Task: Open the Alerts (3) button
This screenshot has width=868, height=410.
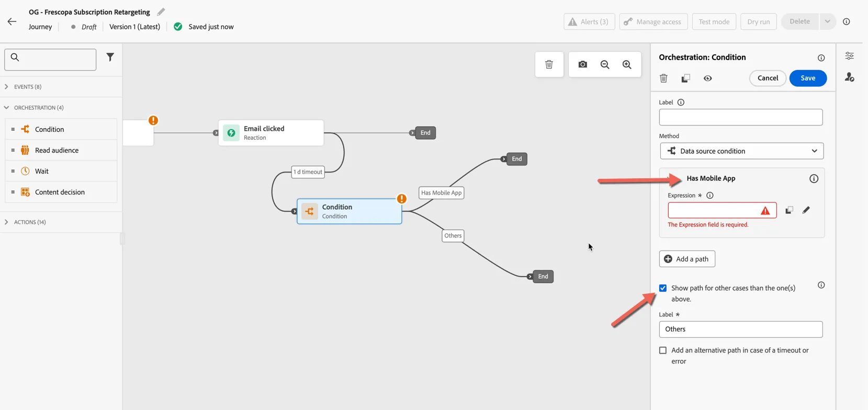Action: pos(589,21)
